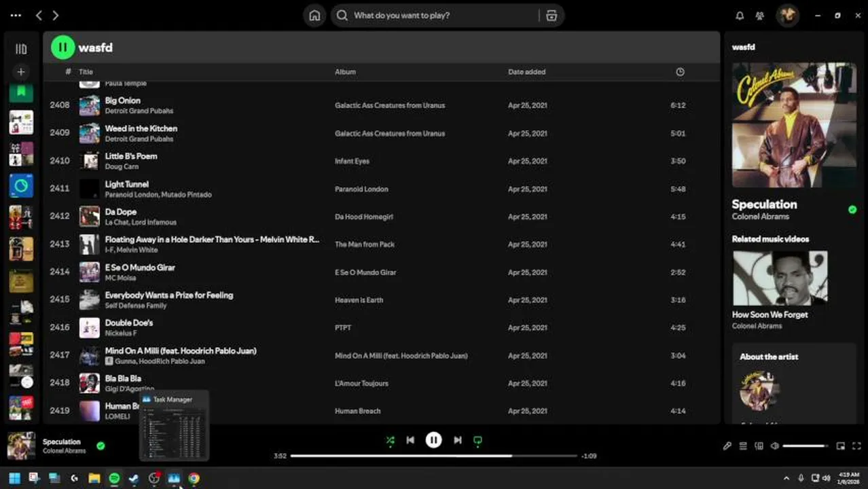Skip to next track
This screenshot has width=868, height=489.
(457, 440)
